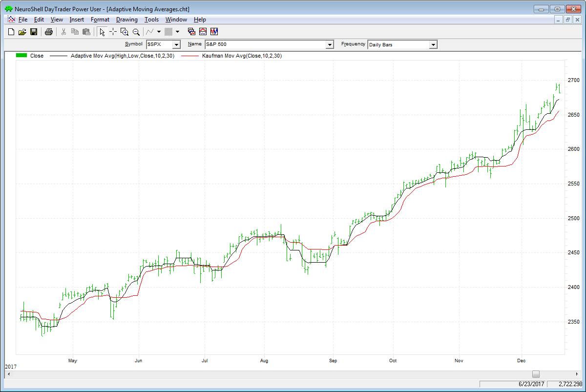The height and width of the screenshot is (392, 586).
Task: Select the trend line drawing tool
Action: tap(150, 32)
